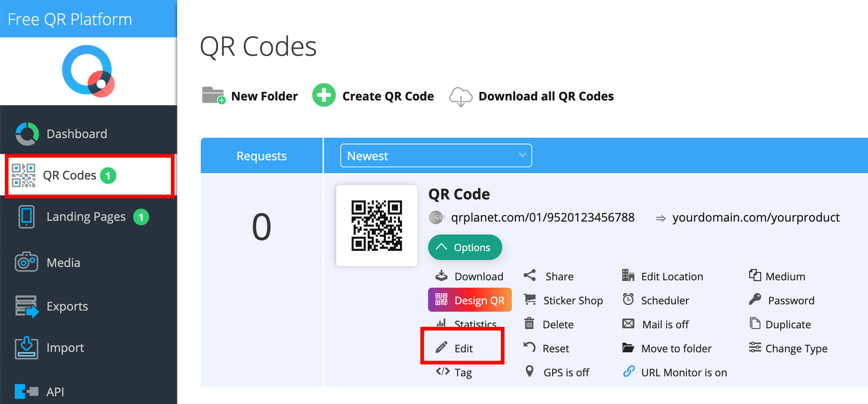The width and height of the screenshot is (868, 404).
Task: Click the green plus Create icon
Action: tap(324, 96)
